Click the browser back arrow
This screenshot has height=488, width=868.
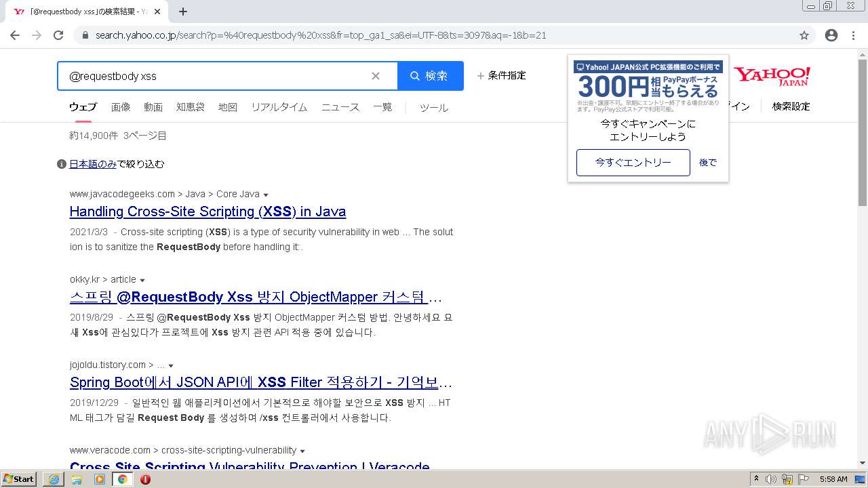click(x=15, y=35)
